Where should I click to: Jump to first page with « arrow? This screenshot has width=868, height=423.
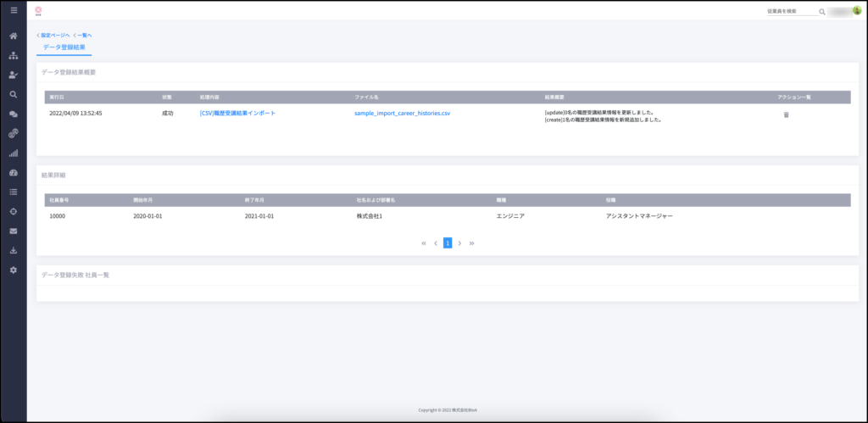[424, 243]
